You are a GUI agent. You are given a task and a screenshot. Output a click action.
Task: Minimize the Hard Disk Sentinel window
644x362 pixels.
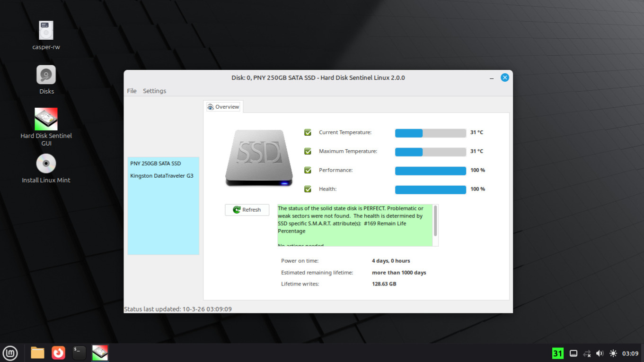coord(492,78)
